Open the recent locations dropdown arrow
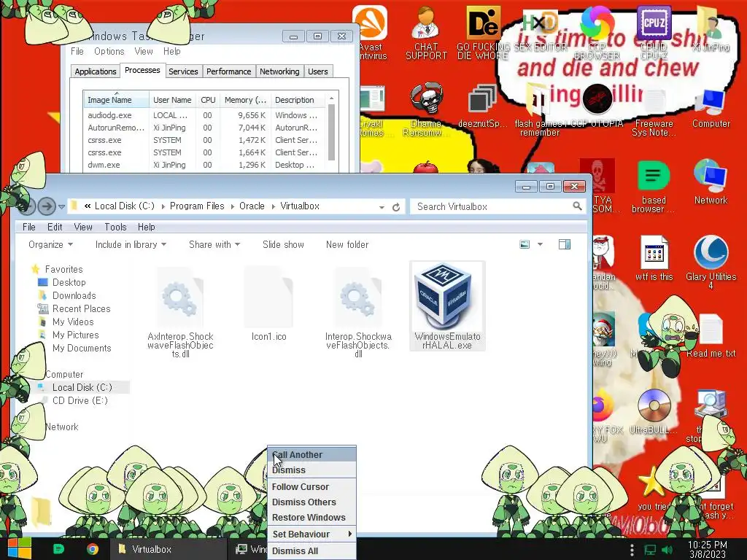The height and width of the screenshot is (560, 747). pos(61,206)
